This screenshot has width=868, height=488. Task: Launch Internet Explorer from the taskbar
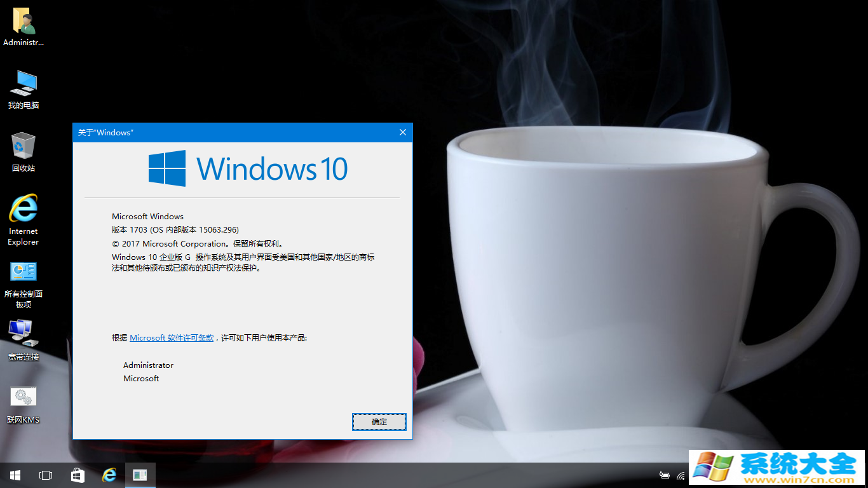pos(109,475)
